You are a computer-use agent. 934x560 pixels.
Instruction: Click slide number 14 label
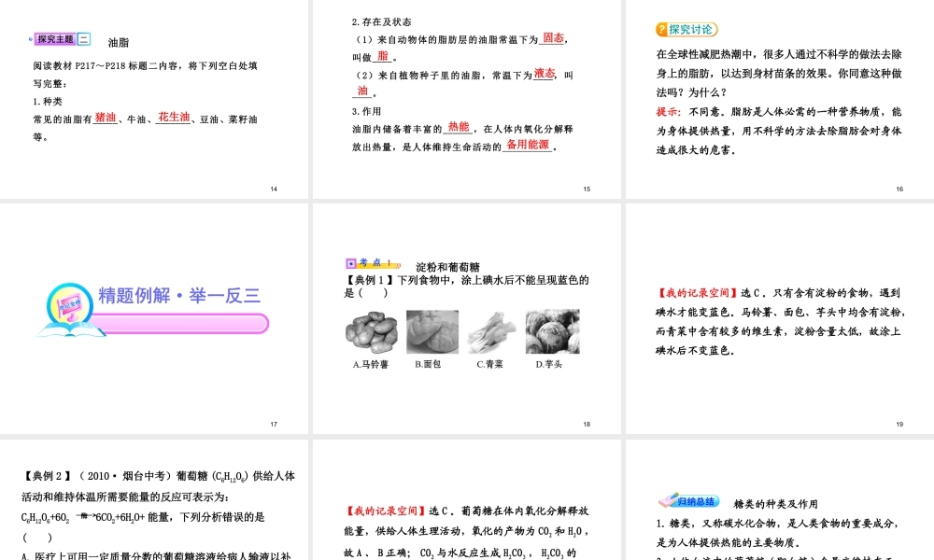coord(274,189)
